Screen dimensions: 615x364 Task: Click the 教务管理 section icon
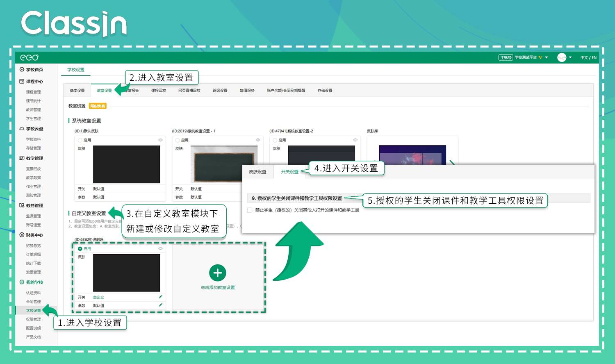tap(22, 205)
